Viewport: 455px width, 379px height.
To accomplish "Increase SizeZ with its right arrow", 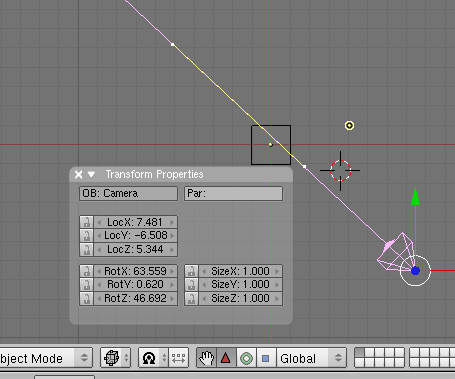I will pyautogui.click(x=277, y=298).
